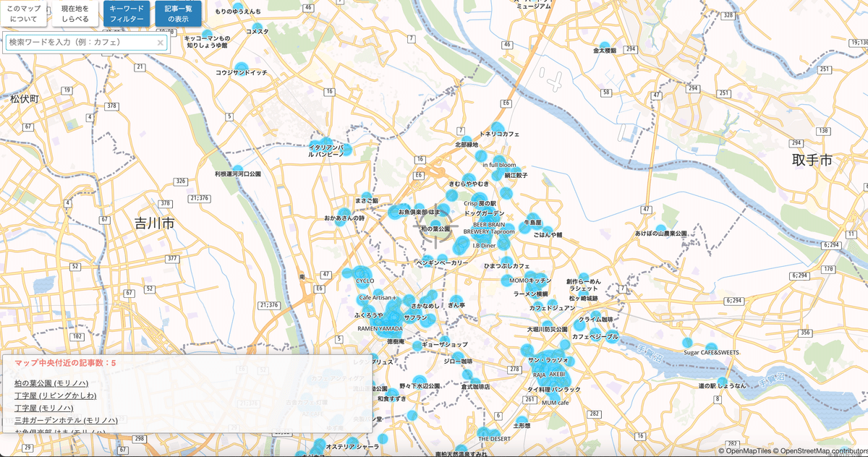
Task: Select the in full bloom marker
Action: coord(498,161)
